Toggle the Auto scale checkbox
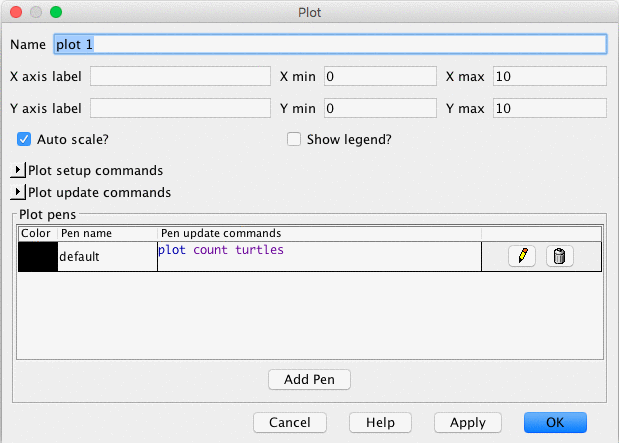The image size is (619, 443). click(24, 139)
